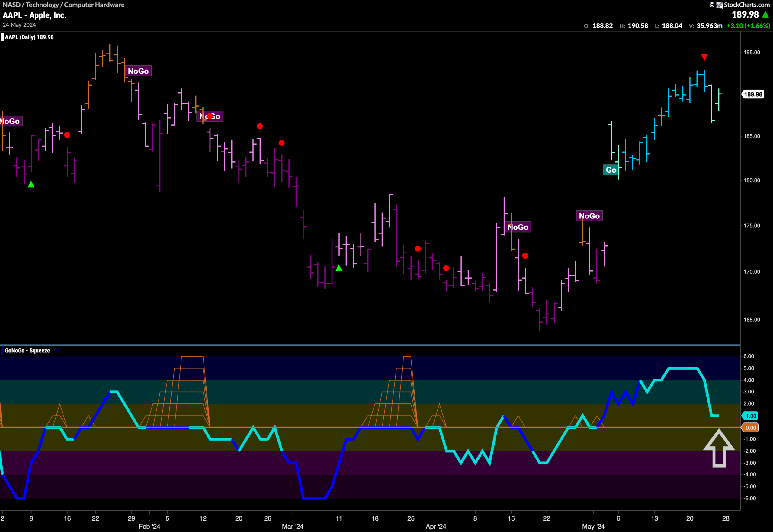The image size is (773, 532).
Task: Click the 28 date label on time axis
Action: pyautogui.click(x=726, y=519)
